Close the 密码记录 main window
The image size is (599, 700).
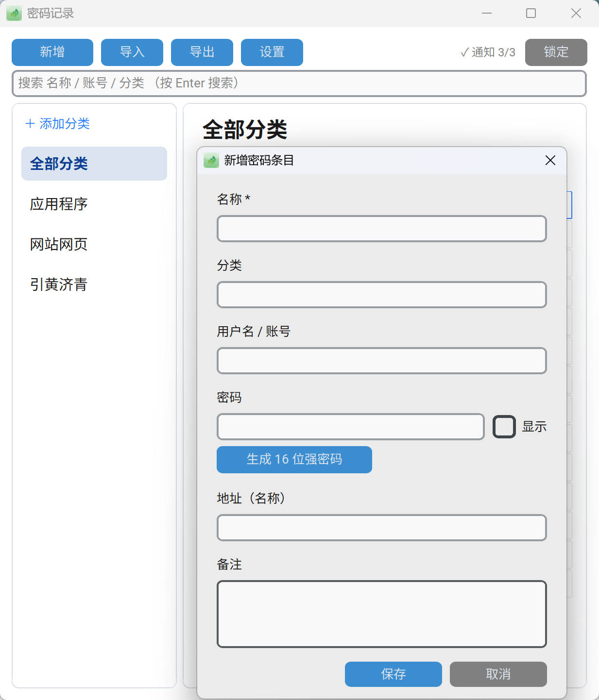[x=576, y=13]
